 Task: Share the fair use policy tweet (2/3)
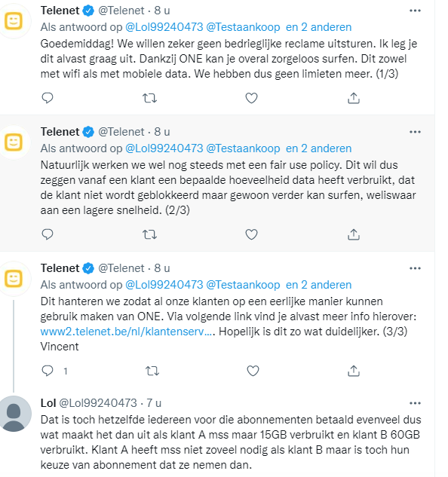(x=354, y=234)
